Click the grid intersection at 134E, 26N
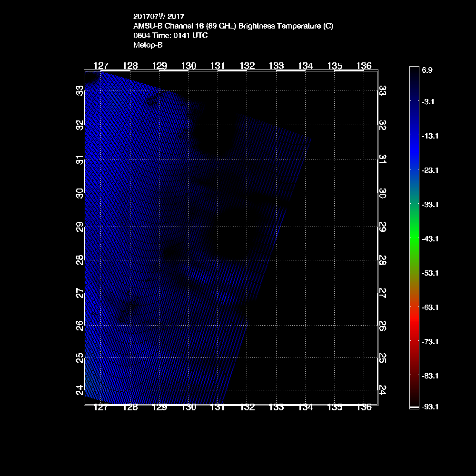The image size is (476, 476). click(x=306, y=325)
